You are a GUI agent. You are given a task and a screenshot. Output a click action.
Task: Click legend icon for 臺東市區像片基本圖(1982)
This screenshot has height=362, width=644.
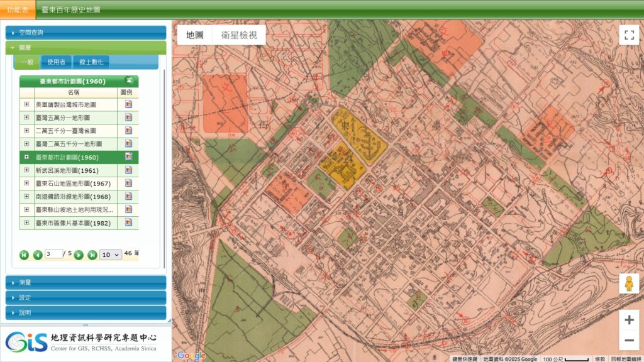pyautogui.click(x=128, y=223)
